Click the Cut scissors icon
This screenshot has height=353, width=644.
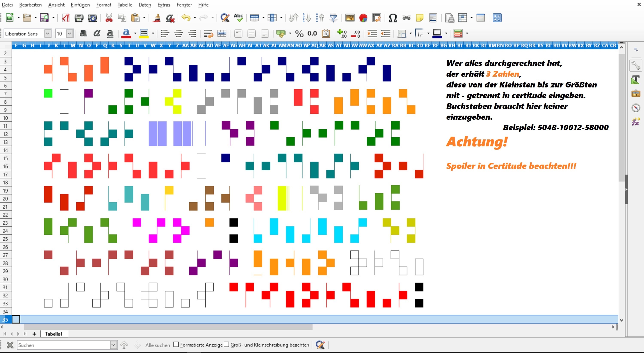[109, 18]
